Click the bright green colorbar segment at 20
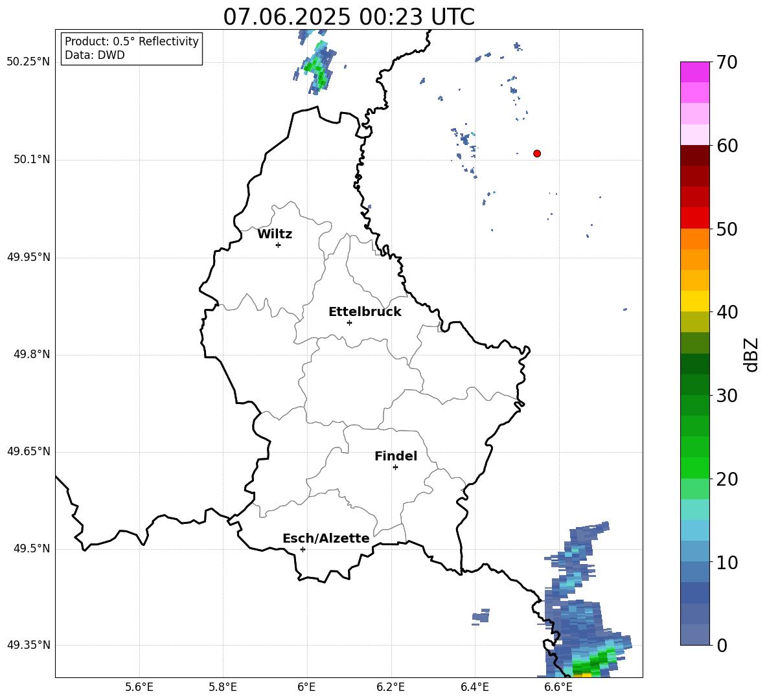Screen dimensions: 767x700 coord(694,468)
